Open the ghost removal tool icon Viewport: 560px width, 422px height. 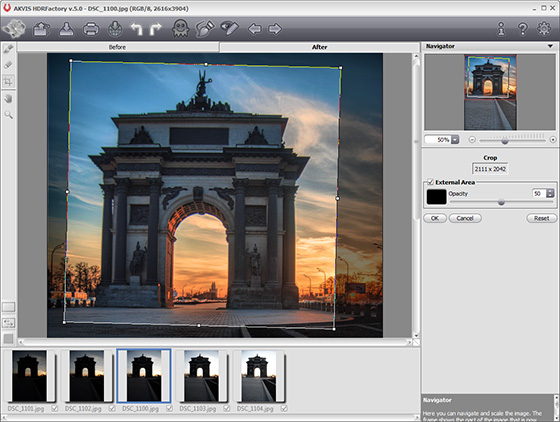click(180, 29)
